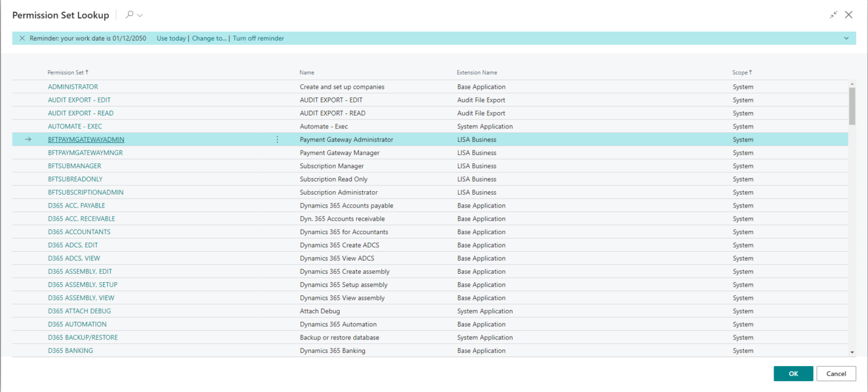
Task: Click the Extension Name column header
Action: [477, 72]
